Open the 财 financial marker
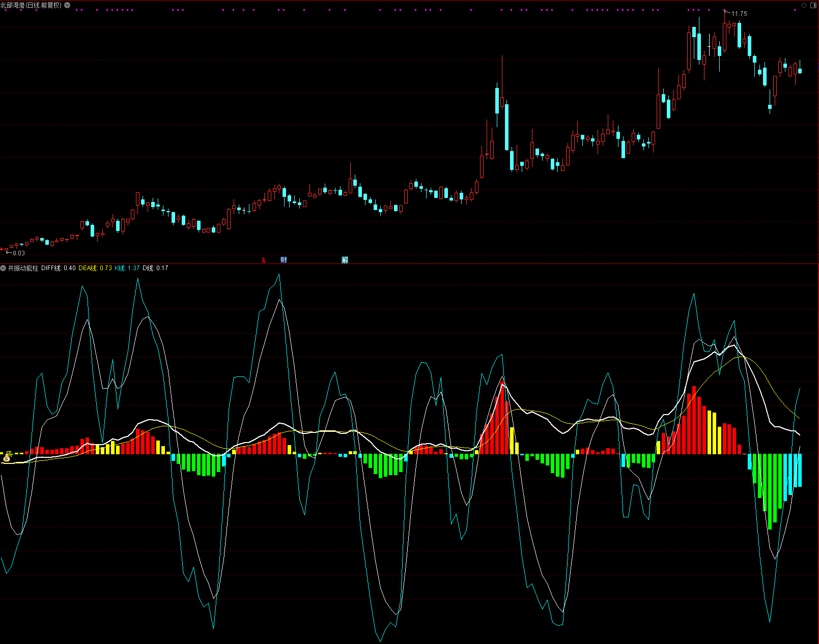Image resolution: width=819 pixels, height=644 pixels. click(284, 260)
